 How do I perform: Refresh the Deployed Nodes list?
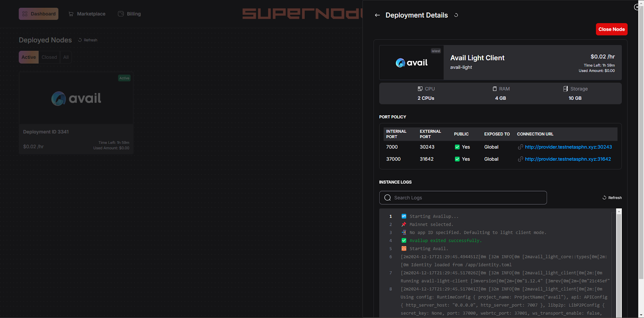pyautogui.click(x=88, y=40)
